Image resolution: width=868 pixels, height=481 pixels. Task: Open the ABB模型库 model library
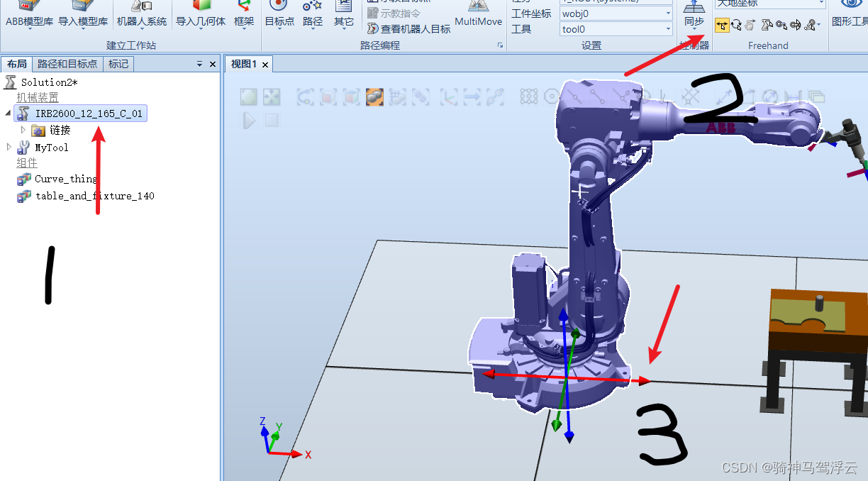coord(29,15)
